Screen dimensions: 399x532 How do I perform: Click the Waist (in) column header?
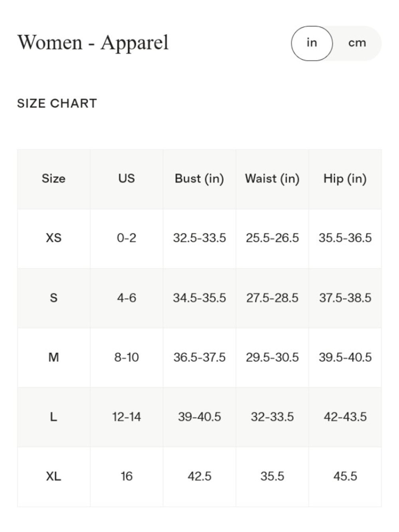(x=272, y=179)
